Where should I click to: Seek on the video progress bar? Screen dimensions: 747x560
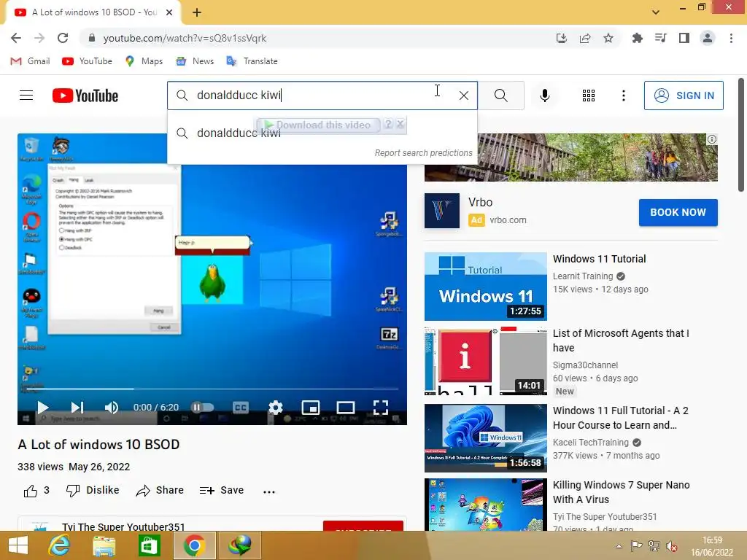pos(212,389)
